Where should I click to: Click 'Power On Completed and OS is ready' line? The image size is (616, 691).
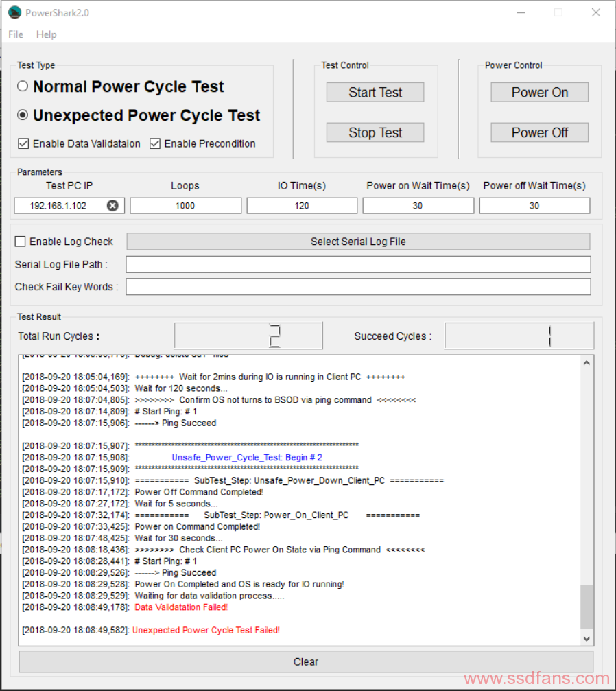pyautogui.click(x=239, y=585)
